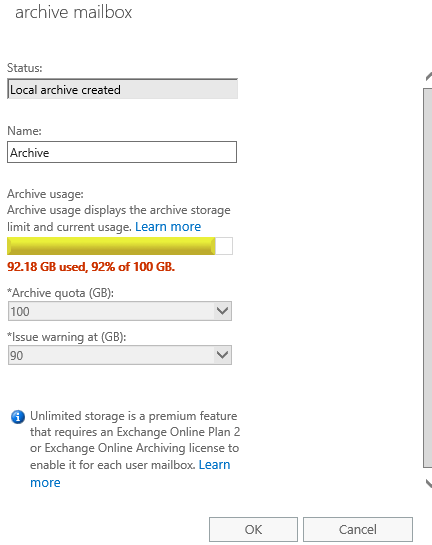Click the Issue warning at (GB) label

coord(67,337)
